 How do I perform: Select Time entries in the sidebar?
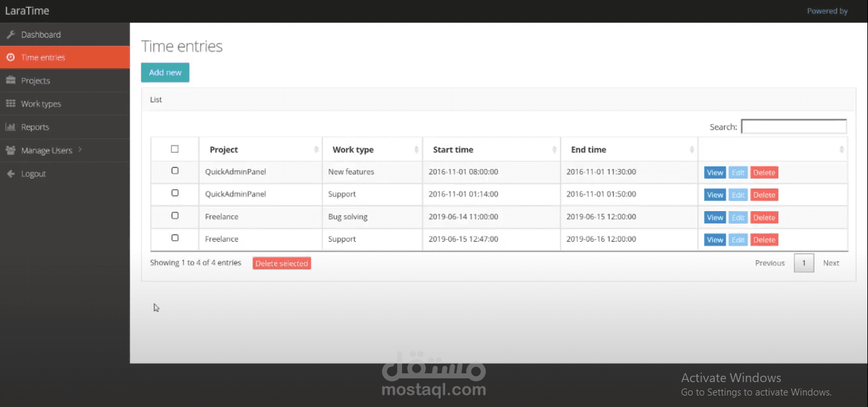(x=65, y=57)
